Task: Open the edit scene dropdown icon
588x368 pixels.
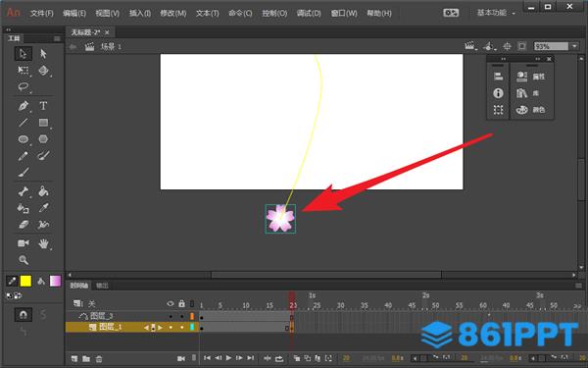Action: click(x=469, y=46)
